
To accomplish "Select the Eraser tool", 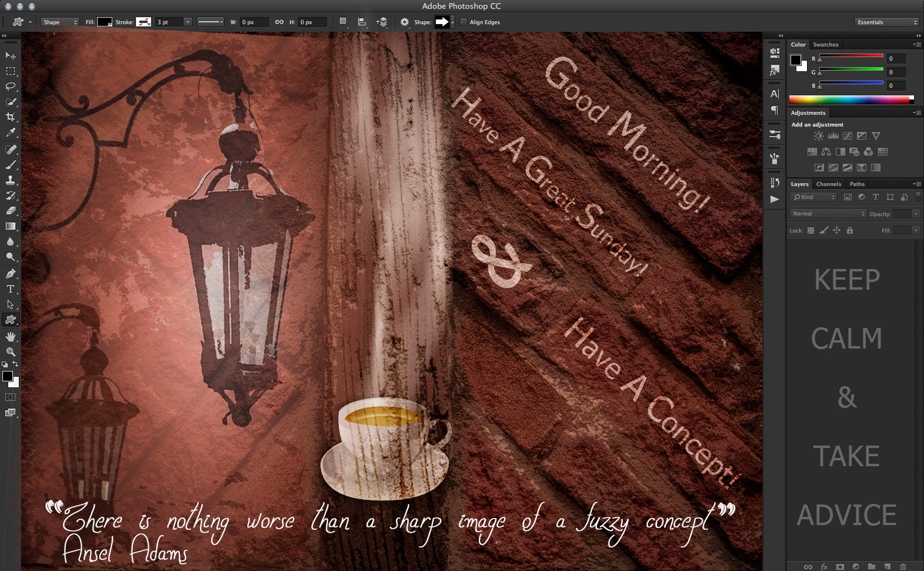I will tap(10, 211).
